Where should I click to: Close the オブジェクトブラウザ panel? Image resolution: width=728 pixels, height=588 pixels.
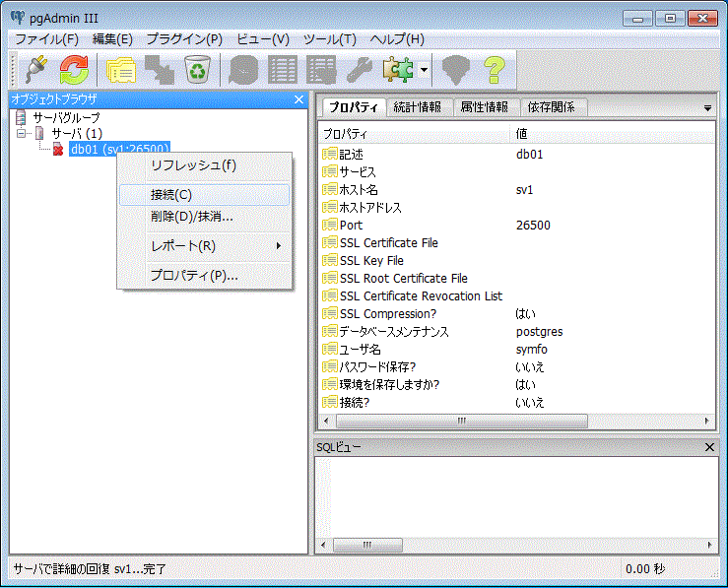[298, 99]
